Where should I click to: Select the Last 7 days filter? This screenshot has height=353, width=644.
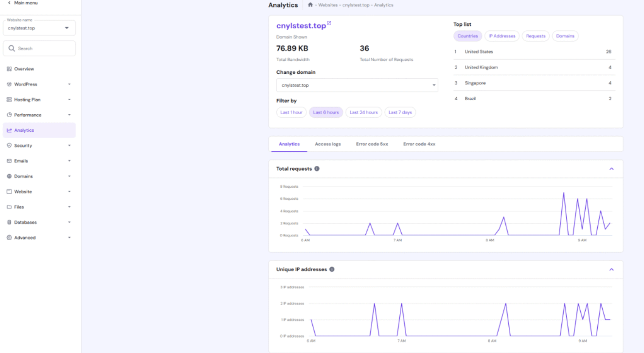tap(400, 112)
